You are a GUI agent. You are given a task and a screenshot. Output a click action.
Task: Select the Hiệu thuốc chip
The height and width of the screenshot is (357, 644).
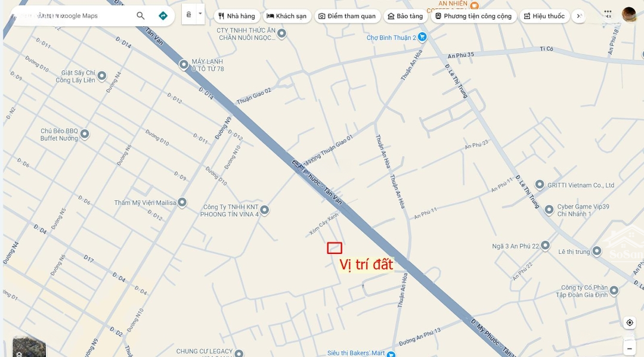(x=544, y=16)
